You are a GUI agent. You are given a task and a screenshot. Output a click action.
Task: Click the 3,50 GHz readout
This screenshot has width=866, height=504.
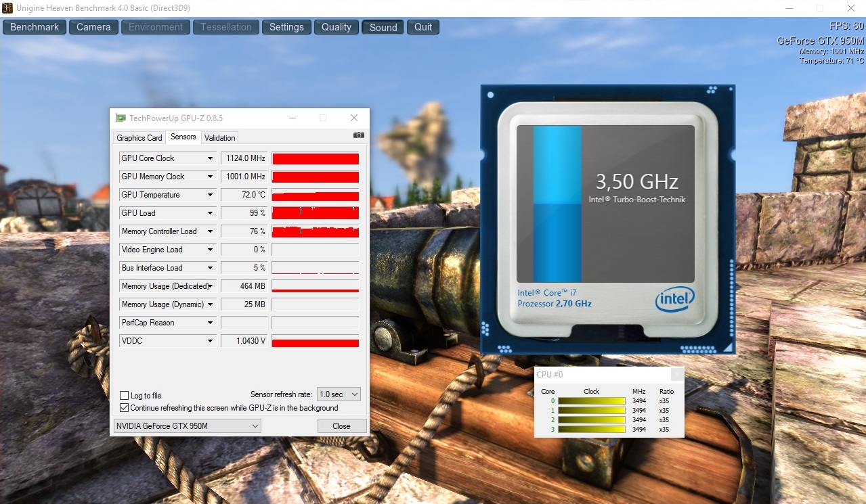click(x=636, y=181)
